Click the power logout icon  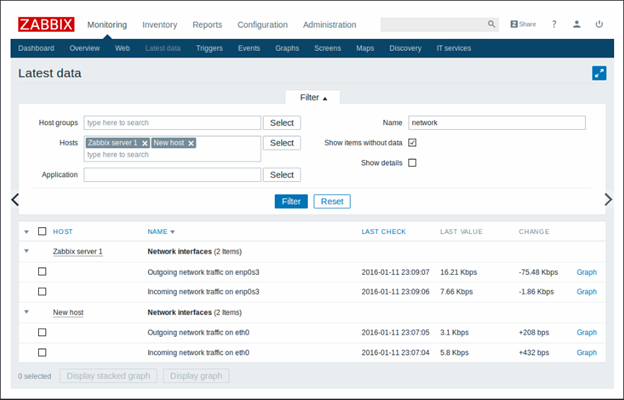pos(599,24)
